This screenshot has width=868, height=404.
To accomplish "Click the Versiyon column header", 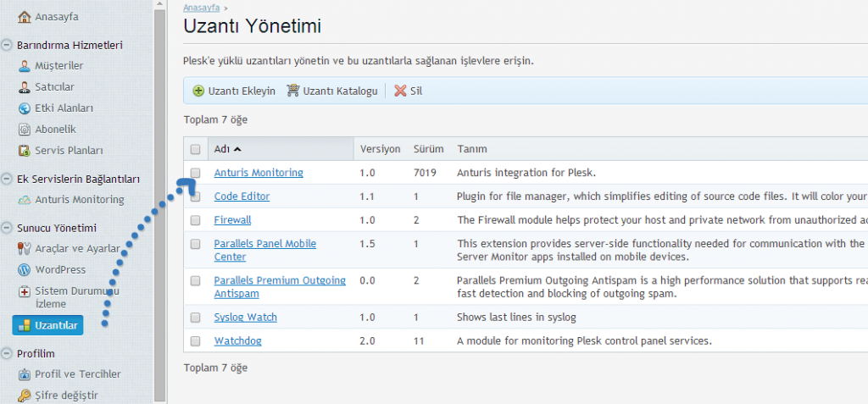I will coord(381,149).
